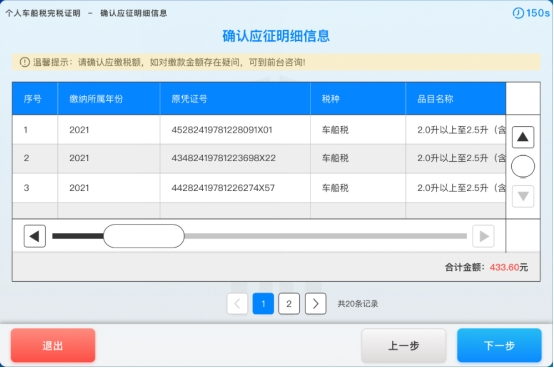Click the horizontal scrollbar thumb
The image size is (554, 368).
[144, 236]
